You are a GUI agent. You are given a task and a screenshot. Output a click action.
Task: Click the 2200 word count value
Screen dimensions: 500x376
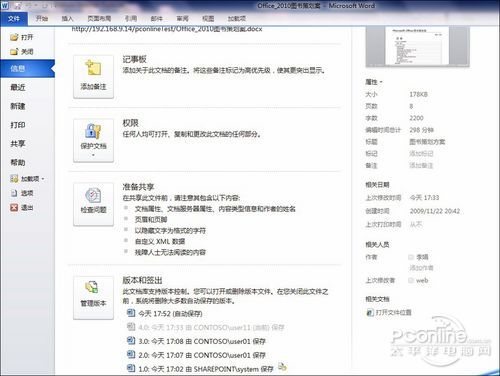(x=416, y=118)
